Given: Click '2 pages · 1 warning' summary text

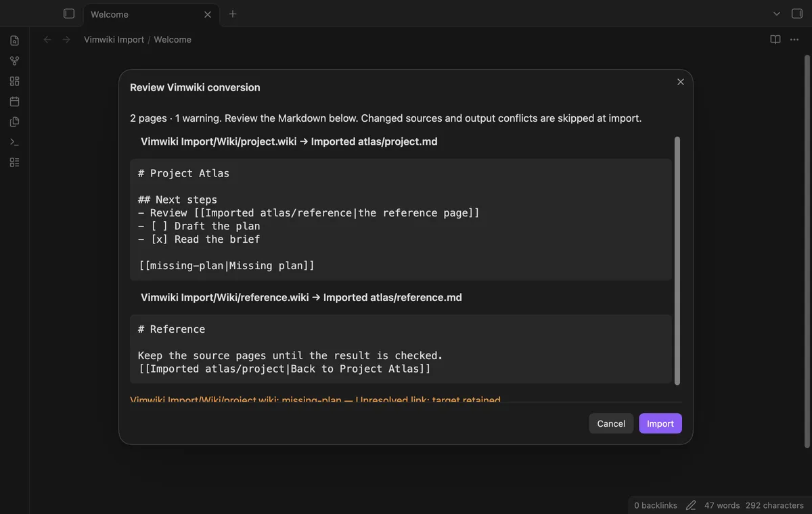Looking at the screenshot, I should coord(175,118).
